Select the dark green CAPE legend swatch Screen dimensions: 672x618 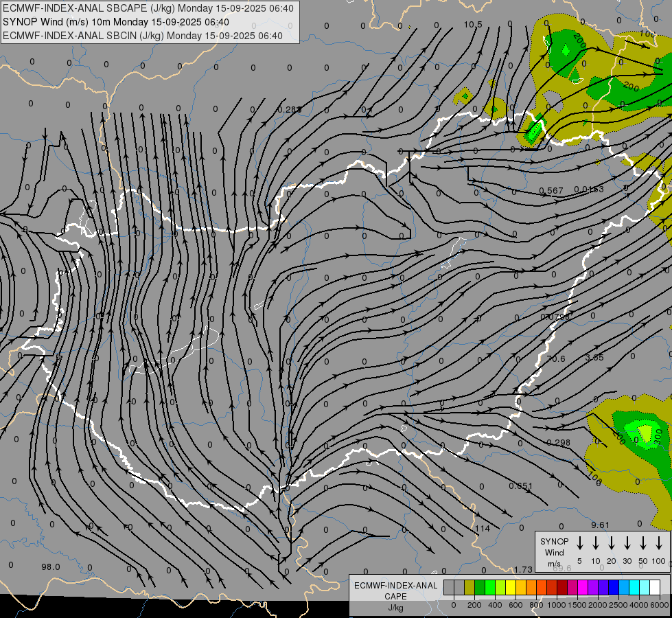click(x=480, y=588)
